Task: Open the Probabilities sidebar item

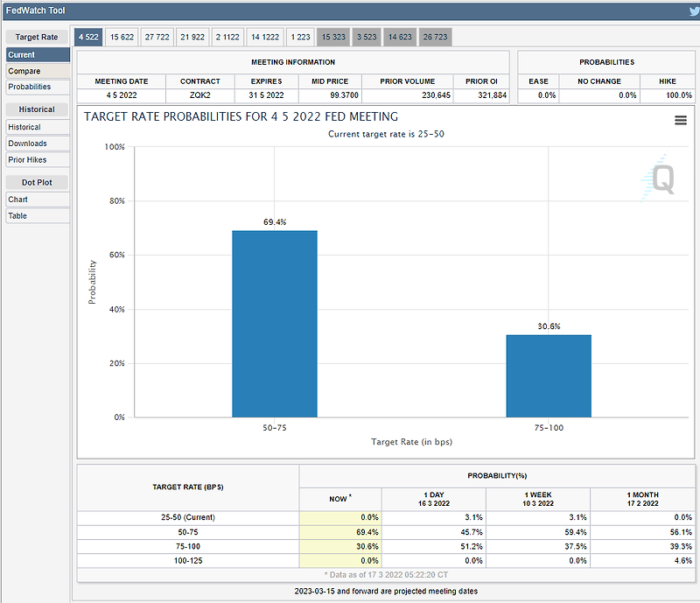Action: point(38,88)
